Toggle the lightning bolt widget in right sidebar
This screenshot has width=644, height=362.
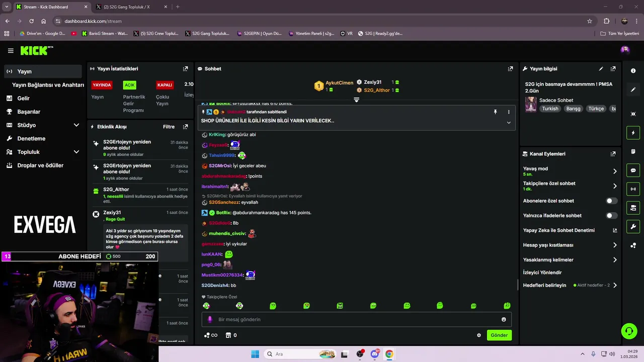click(x=633, y=133)
